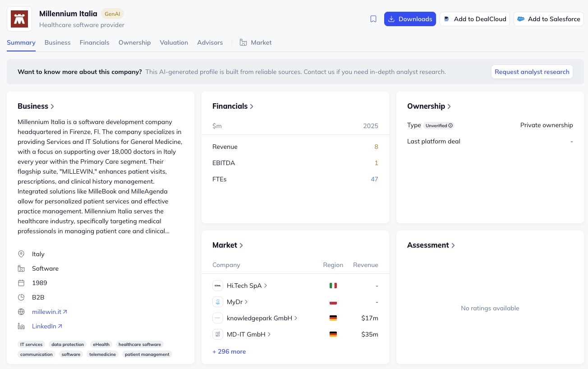Expand the Financials section heading
Image resolution: width=588 pixels, height=369 pixels.
pos(233,106)
